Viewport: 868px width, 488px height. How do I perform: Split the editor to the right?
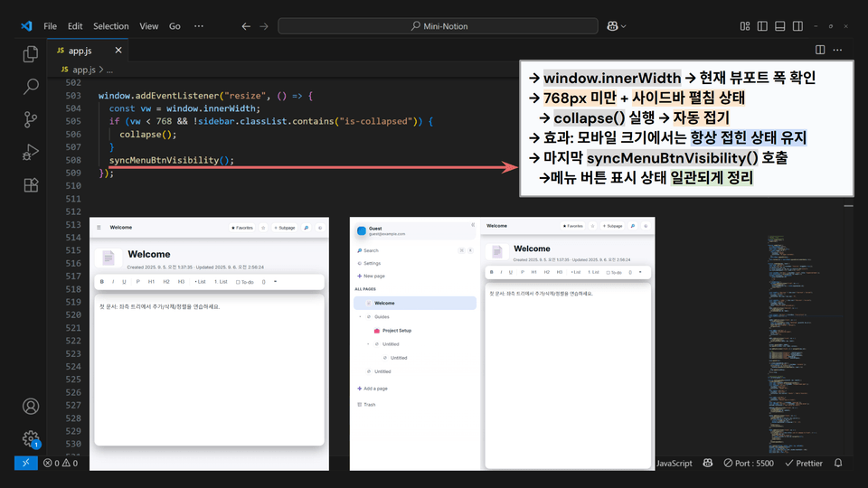tap(820, 50)
